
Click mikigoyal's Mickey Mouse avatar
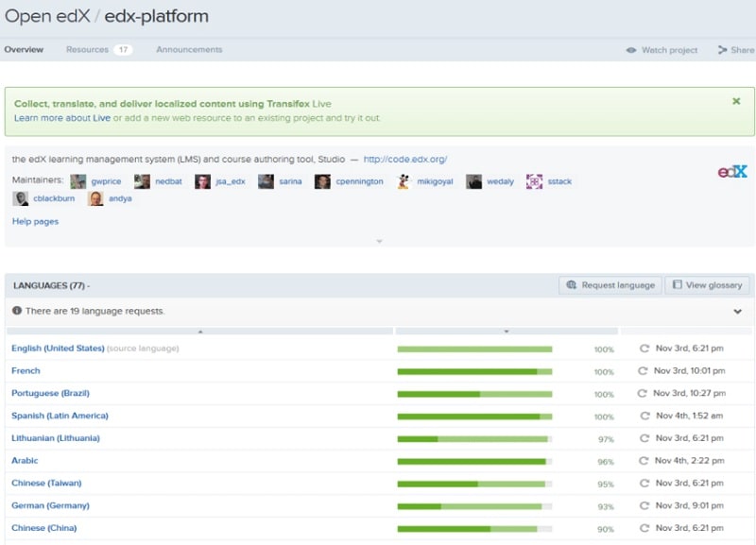(404, 181)
